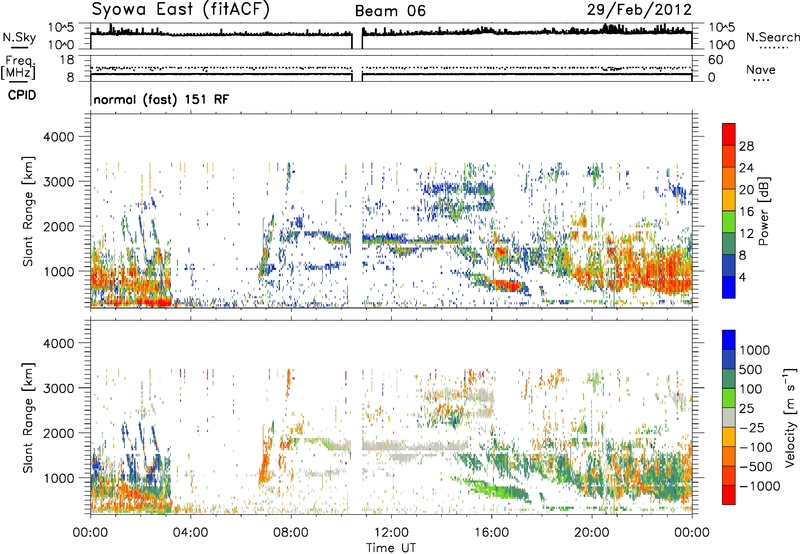Click the "4" label on Power colorbar
800x554 pixels.
coord(742,277)
